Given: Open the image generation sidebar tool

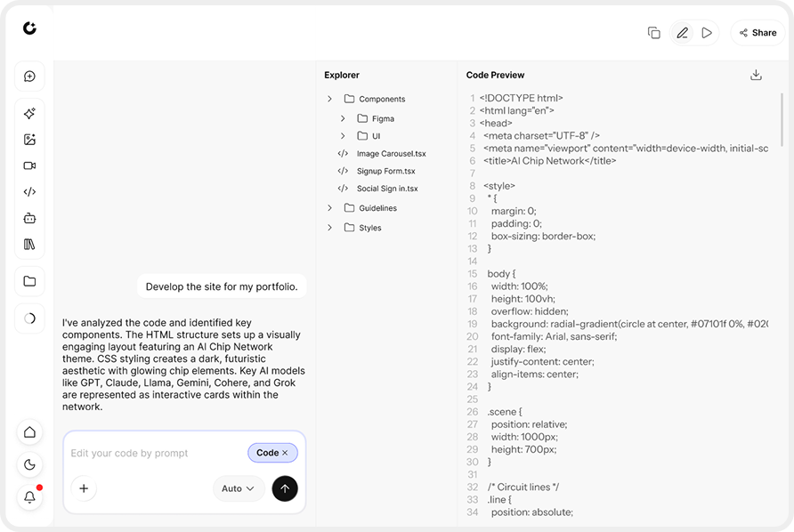Looking at the screenshot, I should coord(29,139).
